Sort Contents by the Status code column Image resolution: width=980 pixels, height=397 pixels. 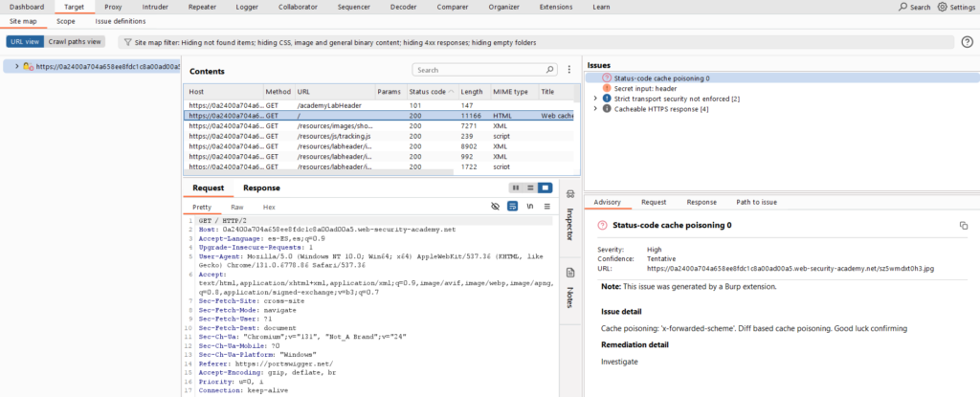(427, 91)
